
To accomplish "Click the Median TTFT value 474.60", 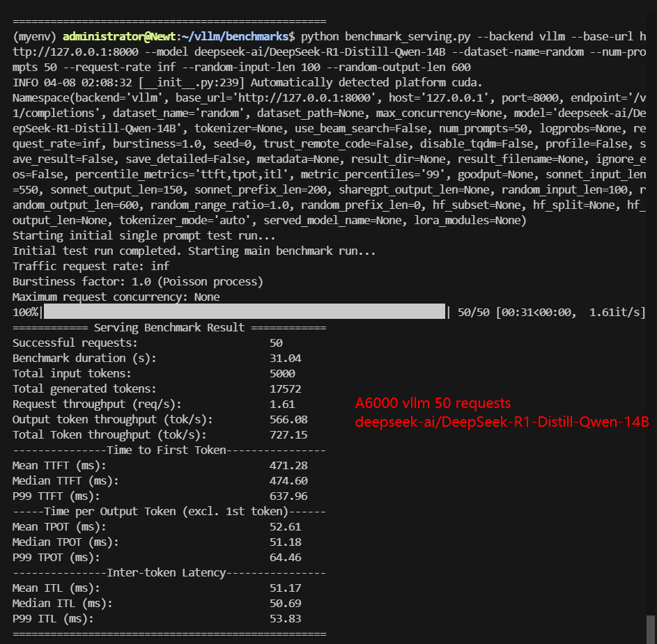I will [288, 481].
